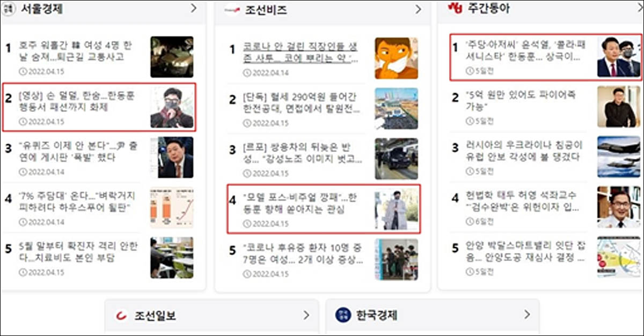Click the 조선비즈 publisher logo icon
Viewport: 644px width, 336px height.
click(x=231, y=9)
